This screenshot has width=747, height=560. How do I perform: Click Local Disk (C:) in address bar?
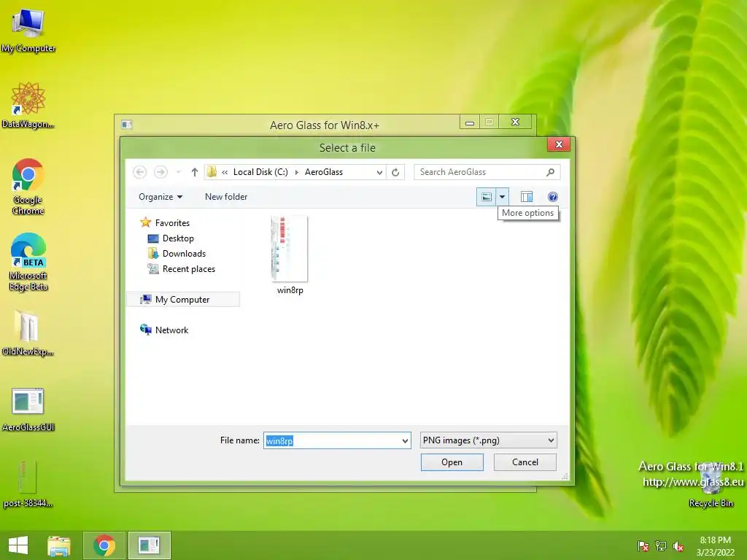(x=260, y=172)
